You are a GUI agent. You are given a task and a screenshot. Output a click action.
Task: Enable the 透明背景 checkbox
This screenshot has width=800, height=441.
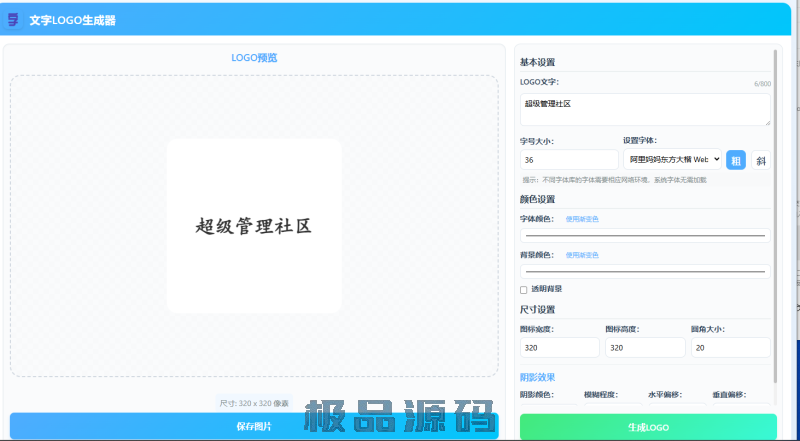point(524,289)
